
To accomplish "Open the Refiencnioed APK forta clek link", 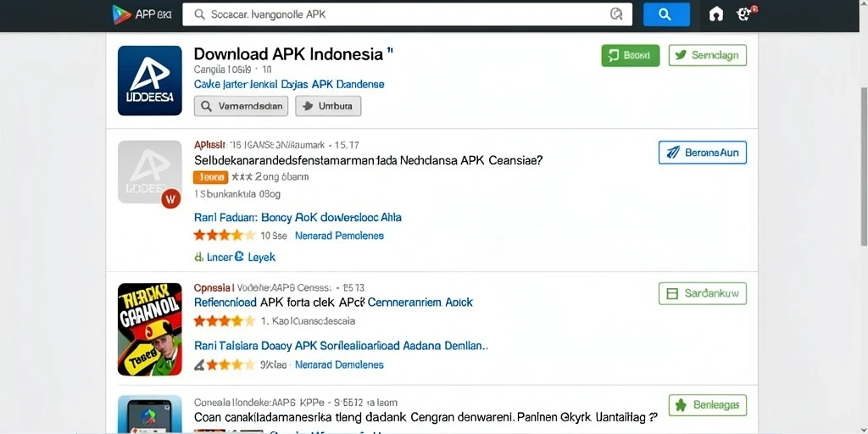I will tap(333, 303).
